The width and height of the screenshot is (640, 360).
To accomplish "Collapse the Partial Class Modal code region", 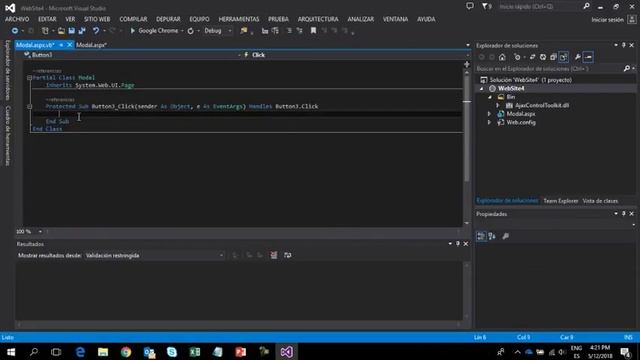I will [x=29, y=78].
